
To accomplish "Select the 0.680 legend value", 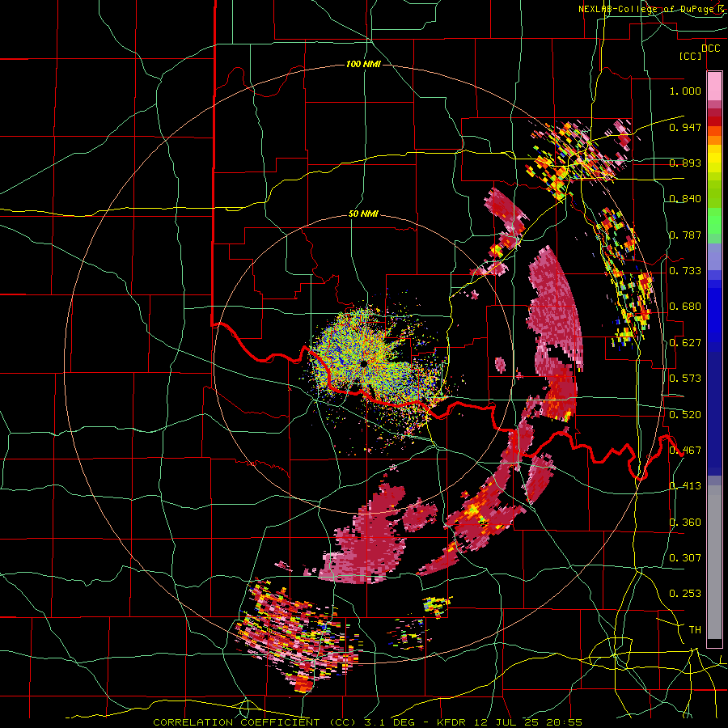I will pos(685,307).
